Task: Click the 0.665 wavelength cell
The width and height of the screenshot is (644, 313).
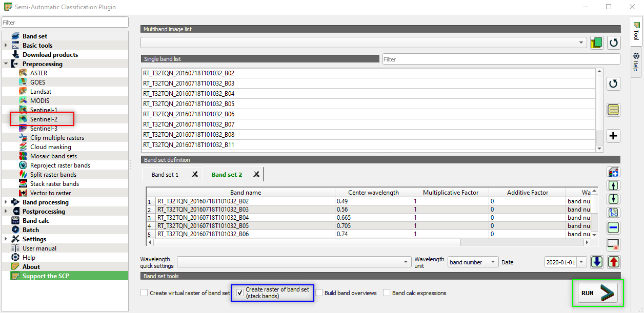Action: pyautogui.click(x=373, y=218)
